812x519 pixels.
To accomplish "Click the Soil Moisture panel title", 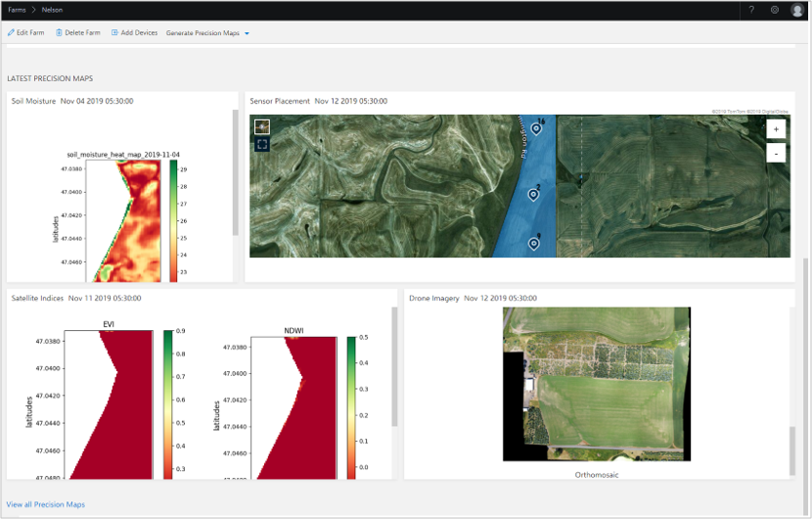I will [33, 101].
